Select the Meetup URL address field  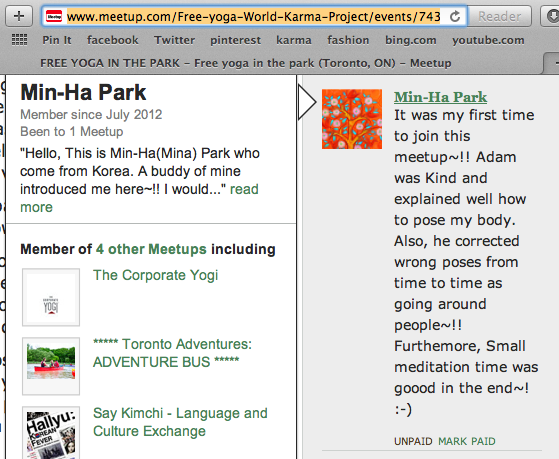pyautogui.click(x=253, y=16)
